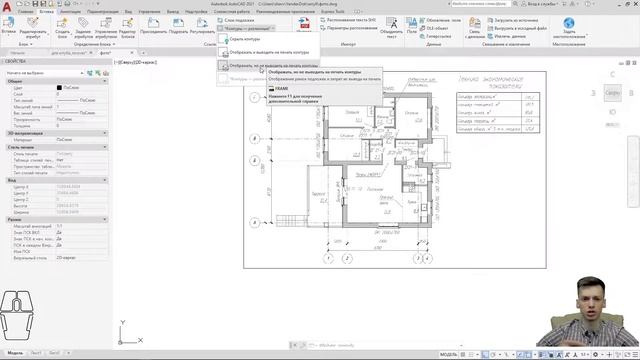Toggle grid display in status bar
This screenshot has width=640, height=360.
point(463,355)
